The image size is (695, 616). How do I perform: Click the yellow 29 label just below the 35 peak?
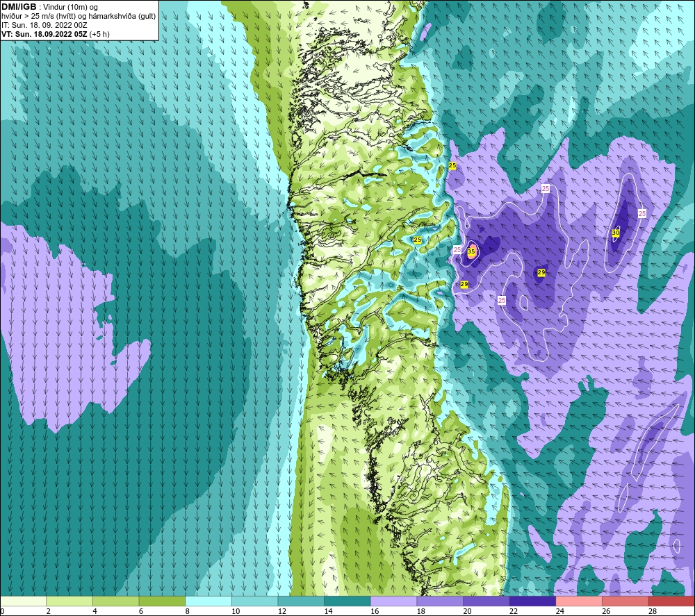point(464,284)
